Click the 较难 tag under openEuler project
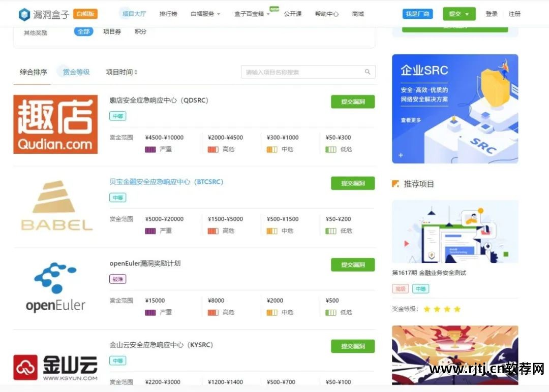The height and width of the screenshot is (392, 549). coord(117,279)
